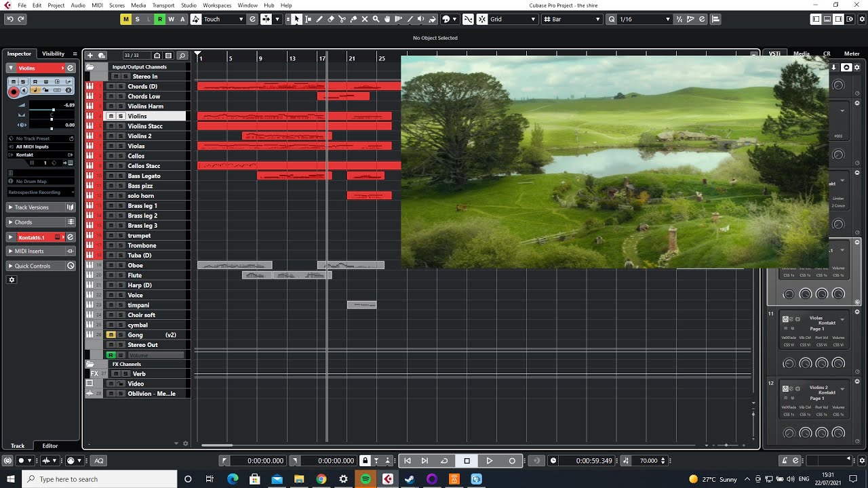Select the Mute X tool
This screenshot has width=868, height=488.
click(365, 19)
